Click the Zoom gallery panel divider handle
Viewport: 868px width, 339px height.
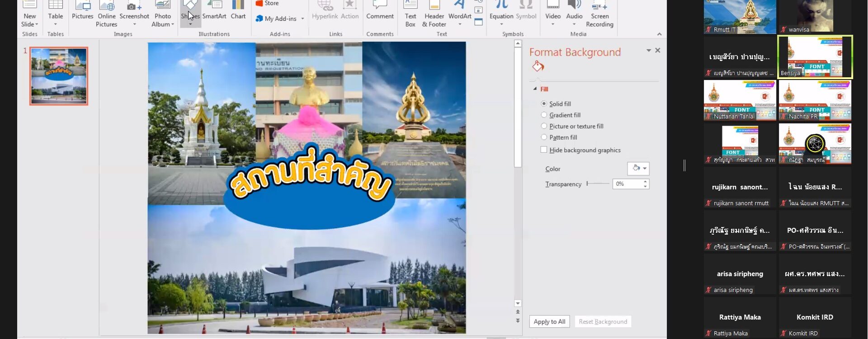coord(684,165)
